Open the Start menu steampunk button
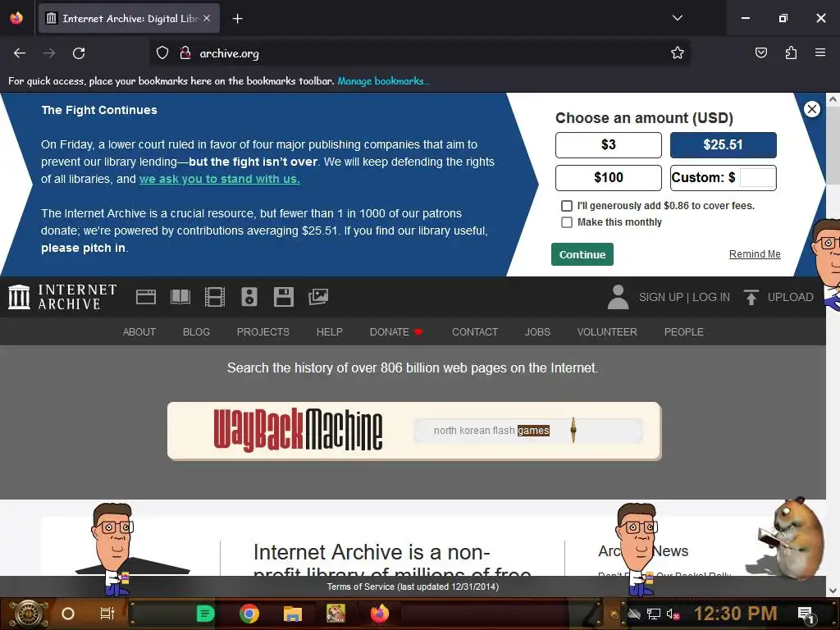This screenshot has width=840, height=630. click(28, 614)
